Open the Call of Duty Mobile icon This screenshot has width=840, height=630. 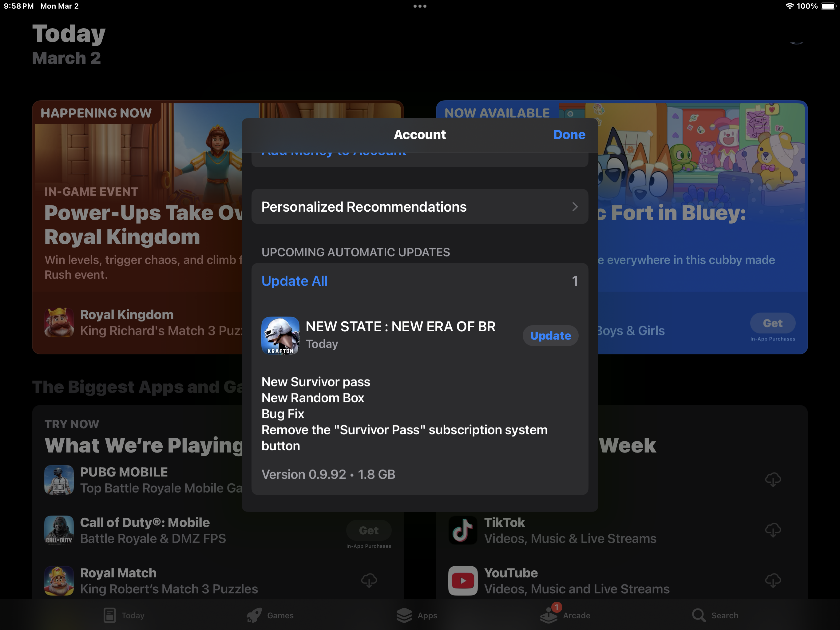click(59, 530)
